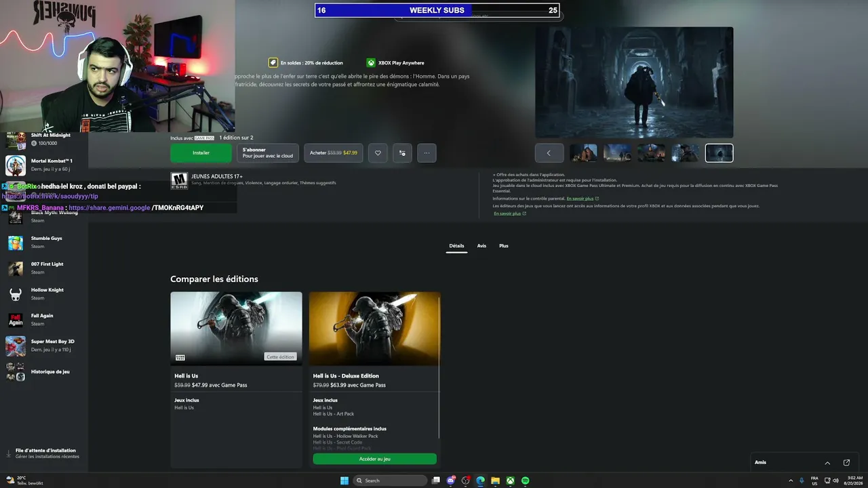Select the Hell is Us Deluxe Edition image

click(x=374, y=329)
